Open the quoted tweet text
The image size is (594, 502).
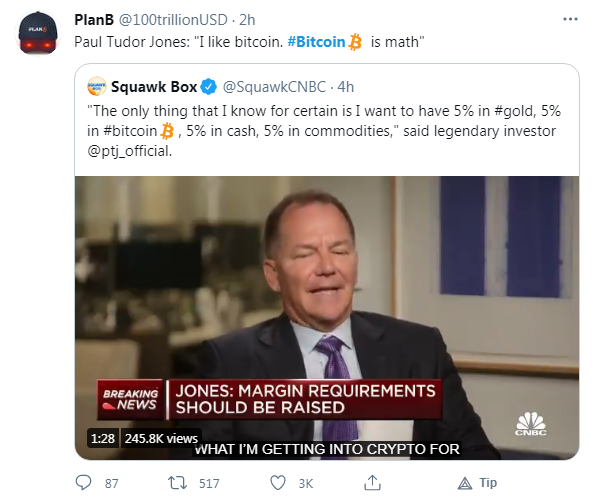point(324,131)
